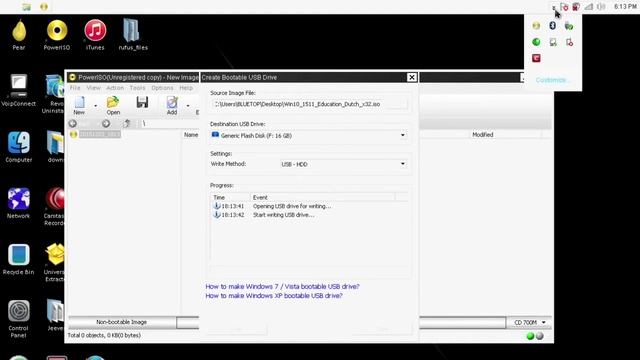Click the green status circle in PowerISO
The height and width of the screenshot is (360, 640).
tap(530, 336)
